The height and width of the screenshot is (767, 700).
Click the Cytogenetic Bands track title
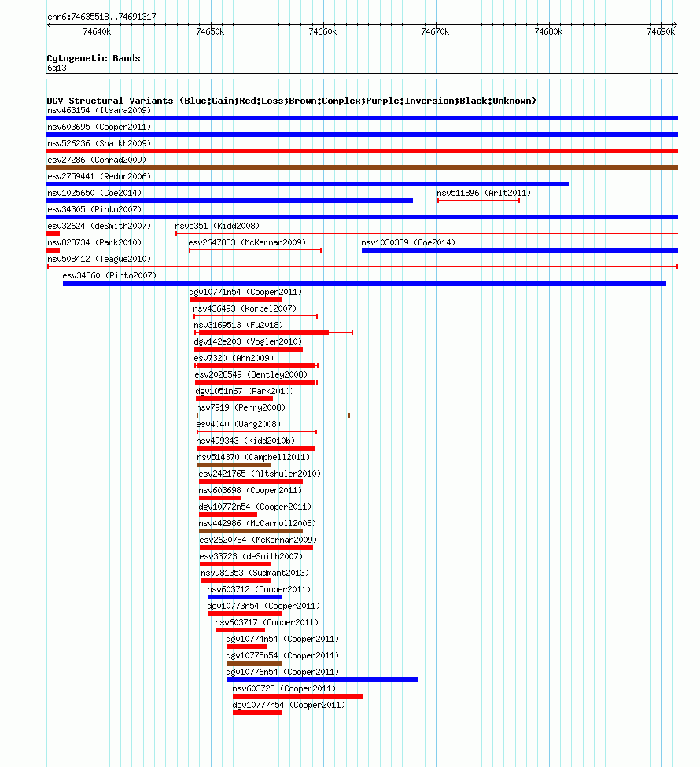click(94, 58)
